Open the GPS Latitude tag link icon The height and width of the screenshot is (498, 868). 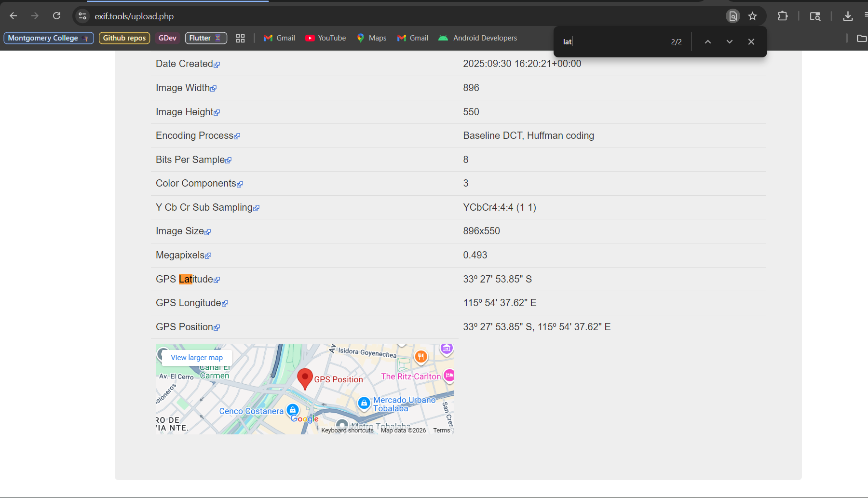[217, 280]
